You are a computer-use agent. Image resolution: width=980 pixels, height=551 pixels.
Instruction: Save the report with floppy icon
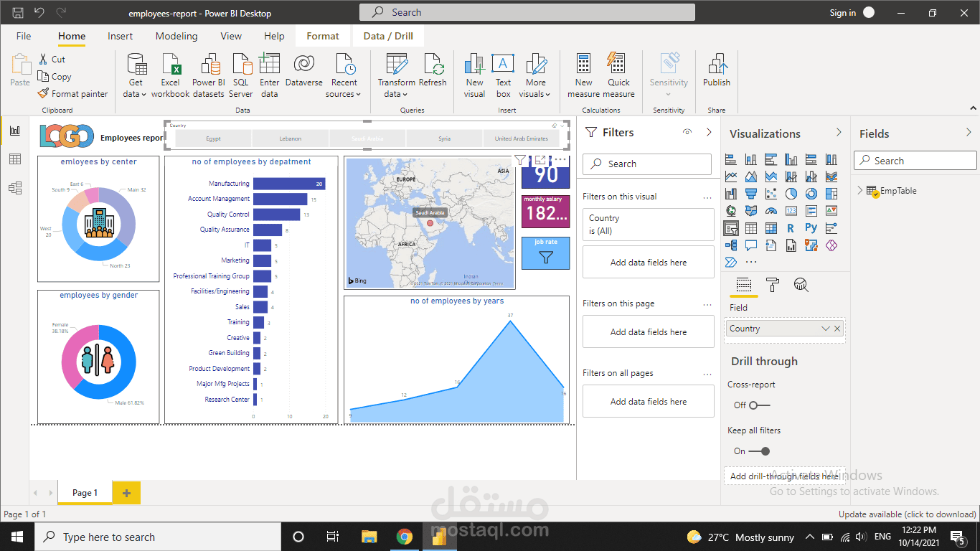click(18, 13)
